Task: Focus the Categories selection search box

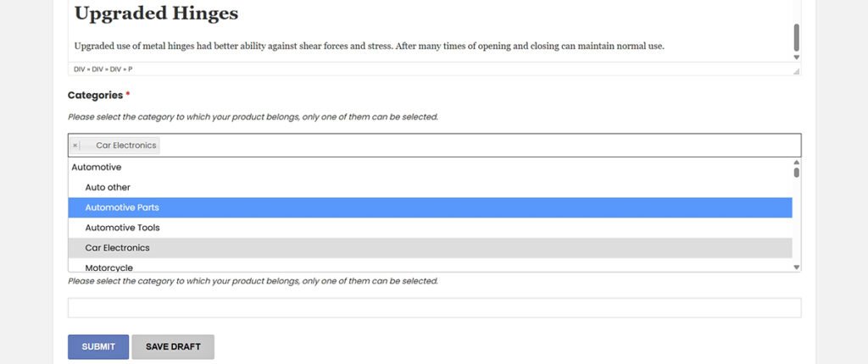Action: [x=475, y=146]
